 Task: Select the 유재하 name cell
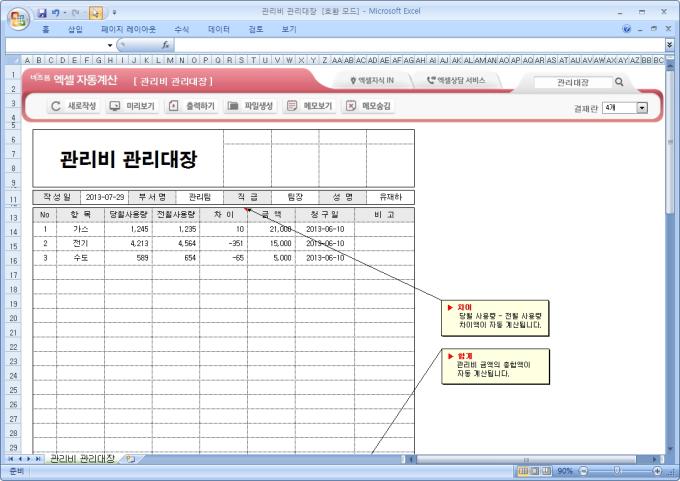click(390, 197)
